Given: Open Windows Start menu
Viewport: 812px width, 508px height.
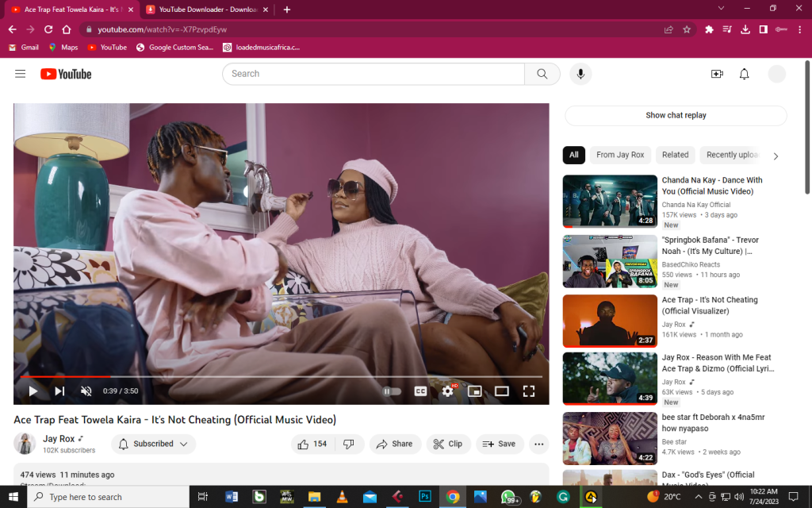Looking at the screenshot, I should (x=13, y=497).
